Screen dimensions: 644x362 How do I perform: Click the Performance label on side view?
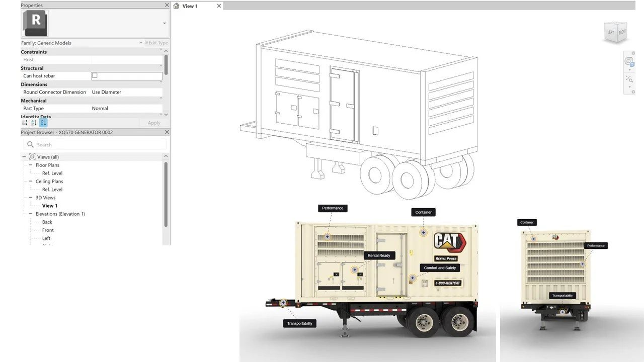pyautogui.click(x=333, y=208)
